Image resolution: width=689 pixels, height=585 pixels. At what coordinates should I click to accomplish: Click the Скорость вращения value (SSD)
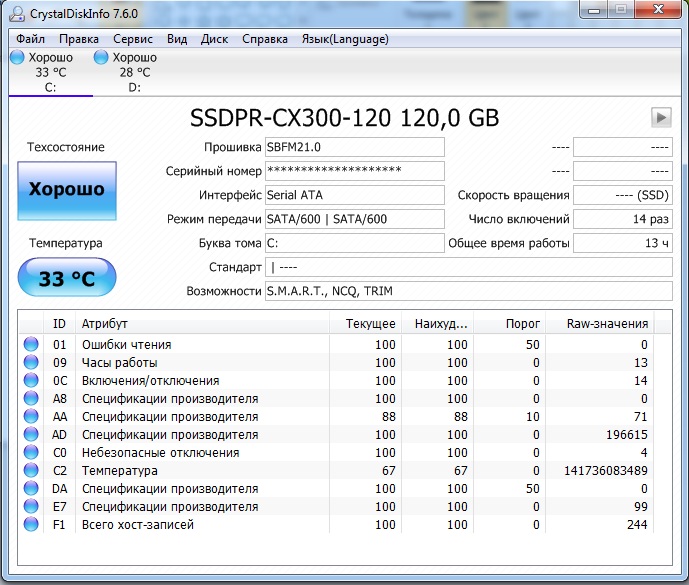pyautogui.click(x=623, y=195)
